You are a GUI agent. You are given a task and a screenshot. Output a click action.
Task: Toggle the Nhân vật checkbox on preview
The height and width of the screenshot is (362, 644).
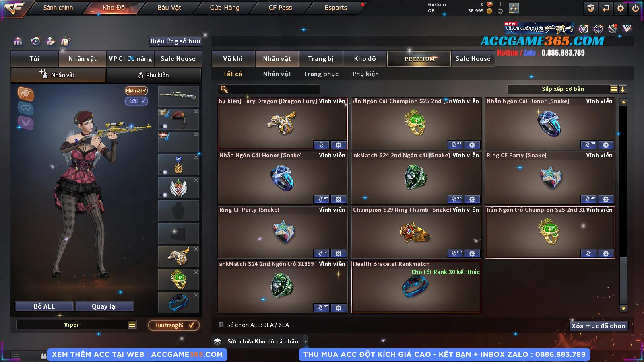pyautogui.click(x=136, y=90)
